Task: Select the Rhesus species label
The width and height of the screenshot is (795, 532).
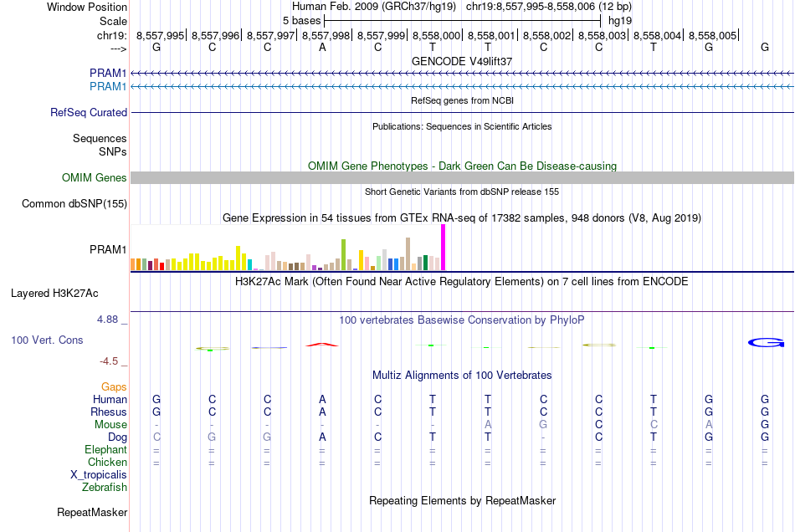Action: tap(109, 412)
